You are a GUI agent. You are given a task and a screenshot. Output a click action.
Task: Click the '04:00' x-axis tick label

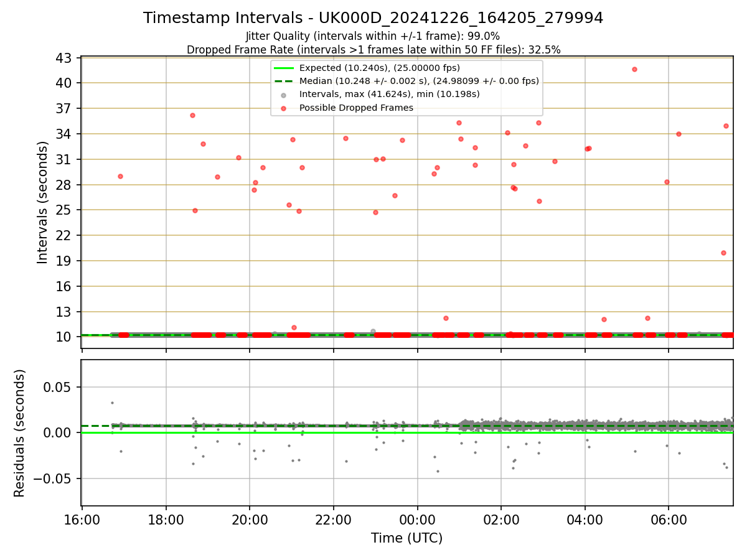point(585,519)
